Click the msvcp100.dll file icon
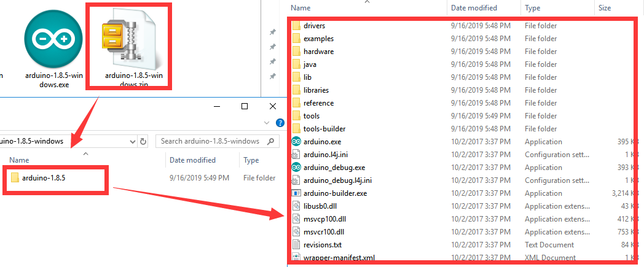 coord(297,219)
